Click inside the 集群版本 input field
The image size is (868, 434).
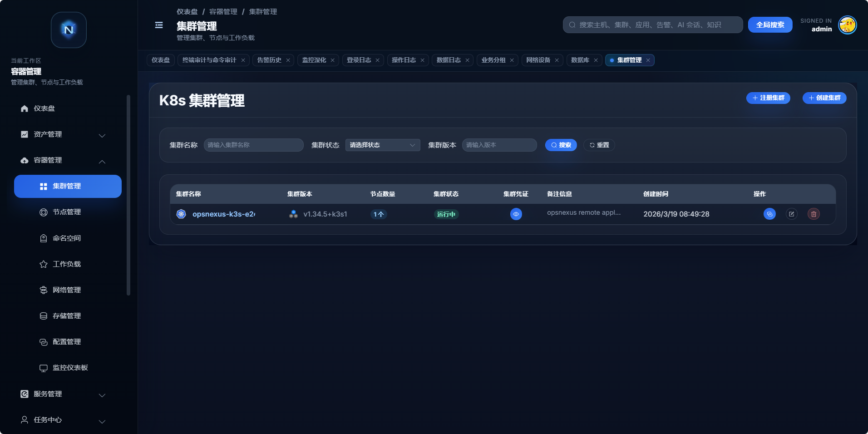(498, 145)
